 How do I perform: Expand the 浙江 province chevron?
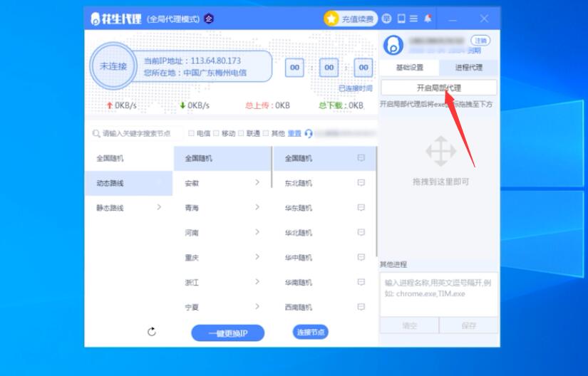tap(257, 283)
